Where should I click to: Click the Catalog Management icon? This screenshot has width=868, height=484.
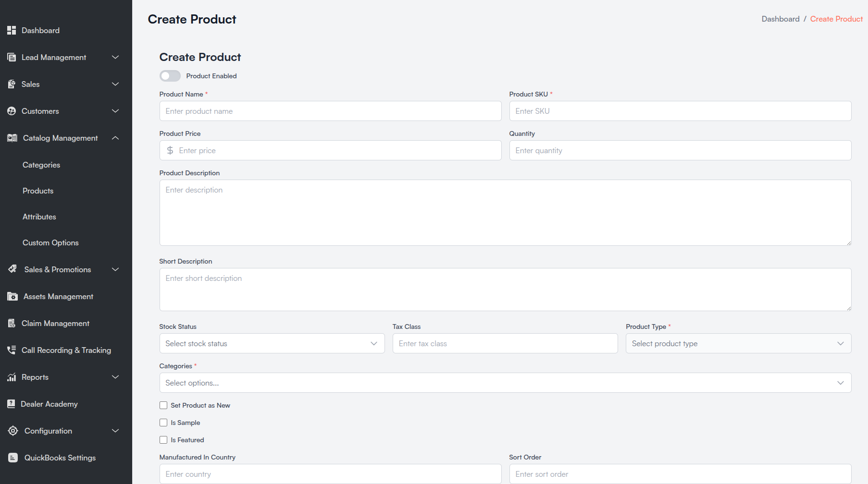[x=12, y=138]
